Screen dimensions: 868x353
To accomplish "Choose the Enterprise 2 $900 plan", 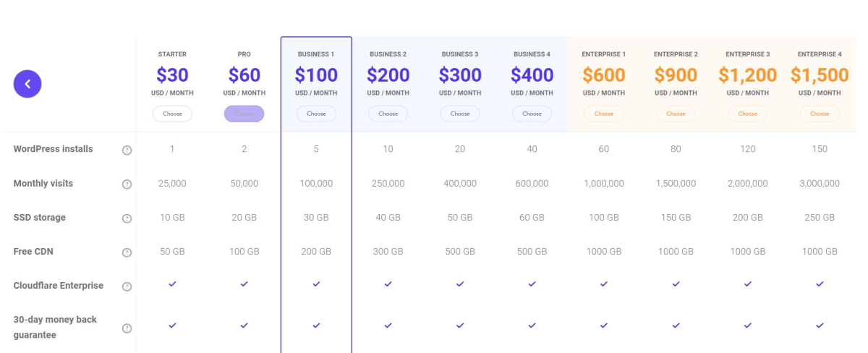I will coord(676,114).
